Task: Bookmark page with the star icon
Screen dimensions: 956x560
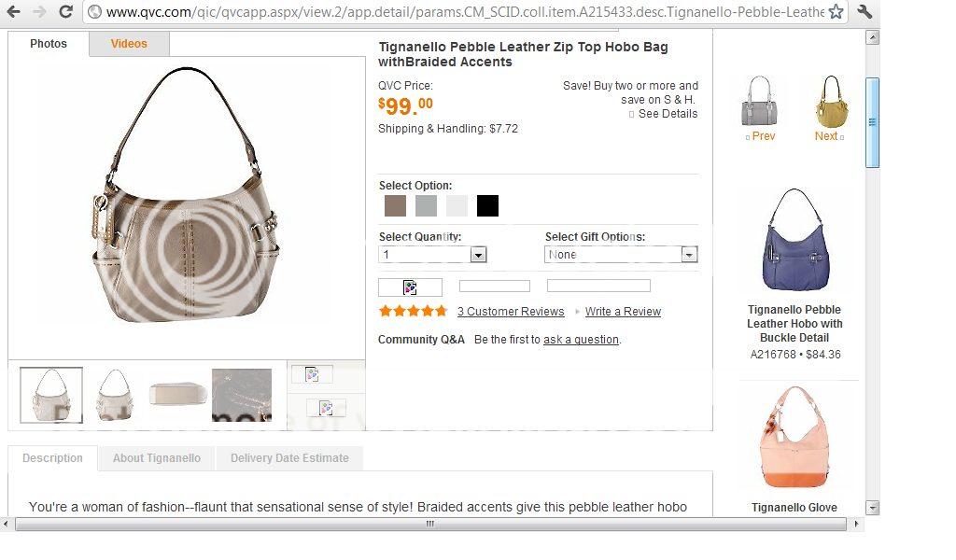Action: (836, 12)
